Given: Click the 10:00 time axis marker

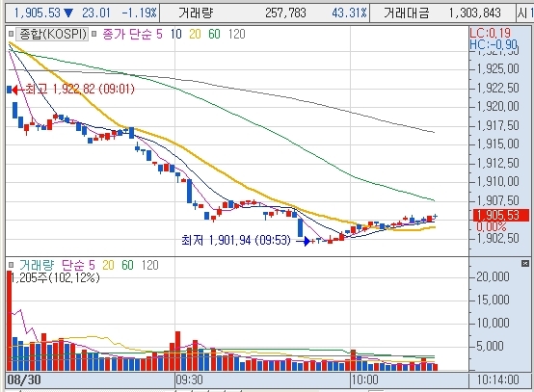Looking at the screenshot, I should (364, 379).
